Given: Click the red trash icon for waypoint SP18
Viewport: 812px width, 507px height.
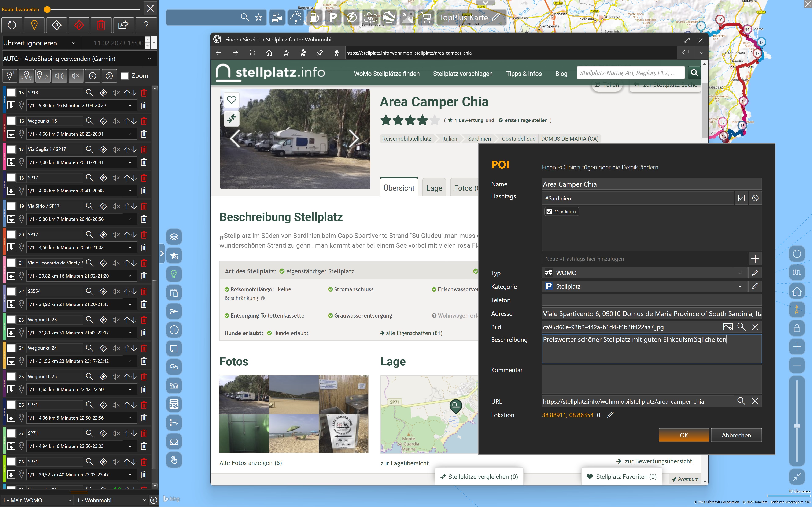Looking at the screenshot, I should pos(144,93).
